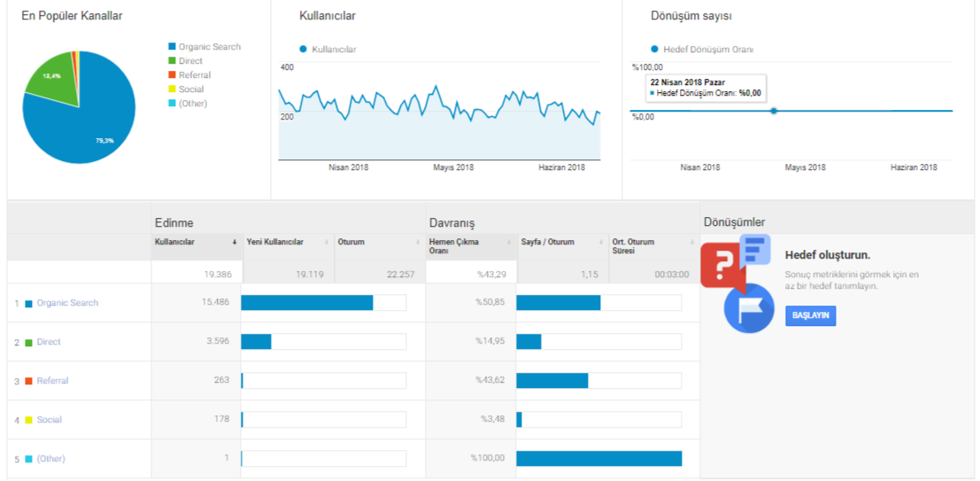Click the blue flag goal icon
Viewport: 980px width, 481px height.
[749, 308]
